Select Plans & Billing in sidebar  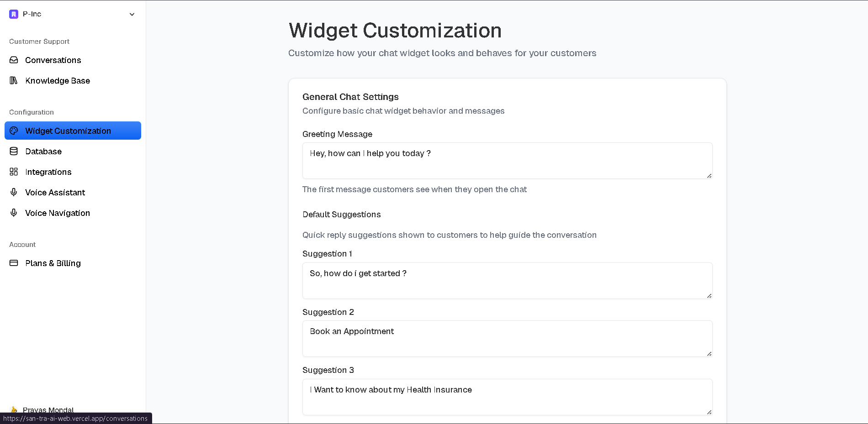pos(53,263)
